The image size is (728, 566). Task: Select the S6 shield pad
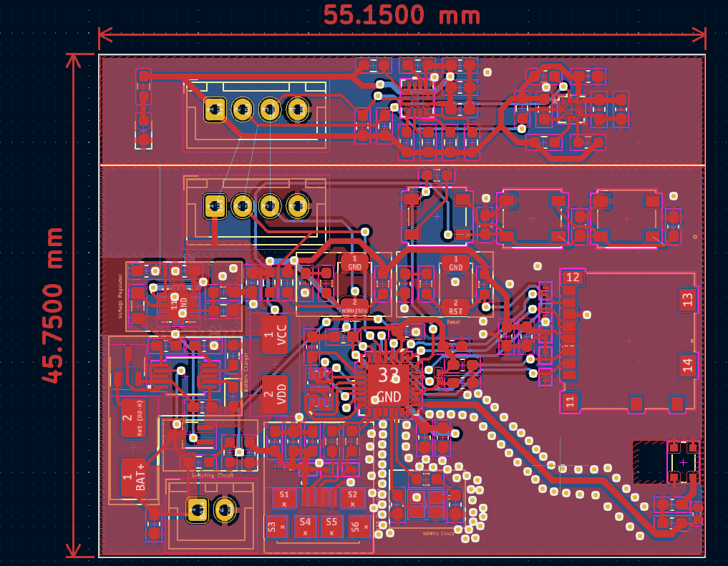[x=359, y=527]
